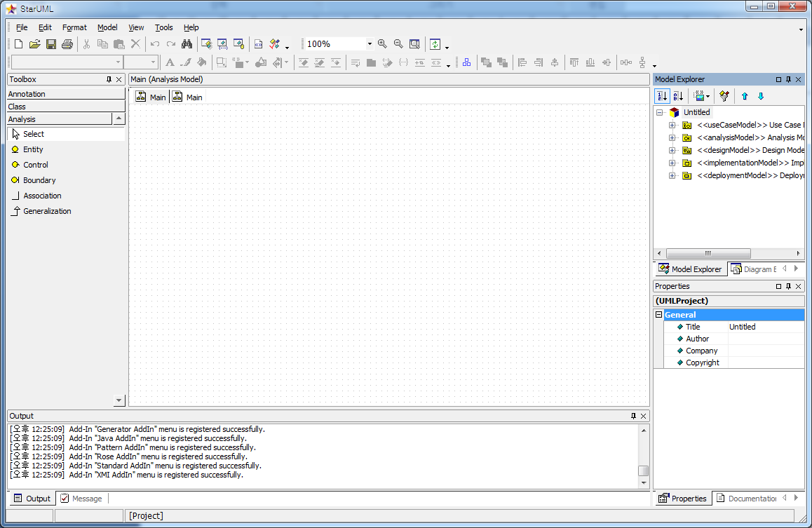Switch to the Message tab

82,499
